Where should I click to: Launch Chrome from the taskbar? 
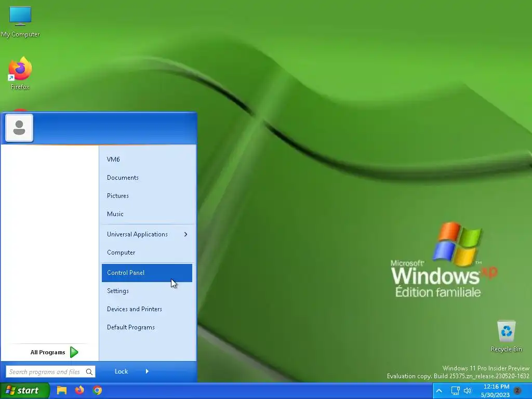(x=97, y=390)
